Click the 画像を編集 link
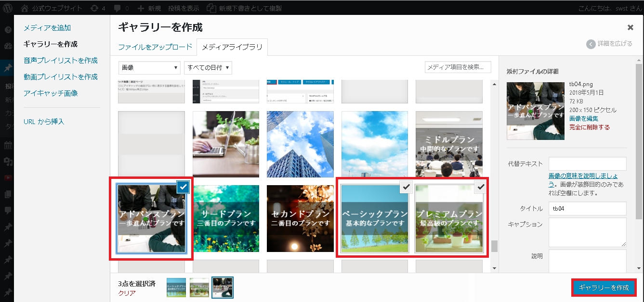 click(x=584, y=118)
